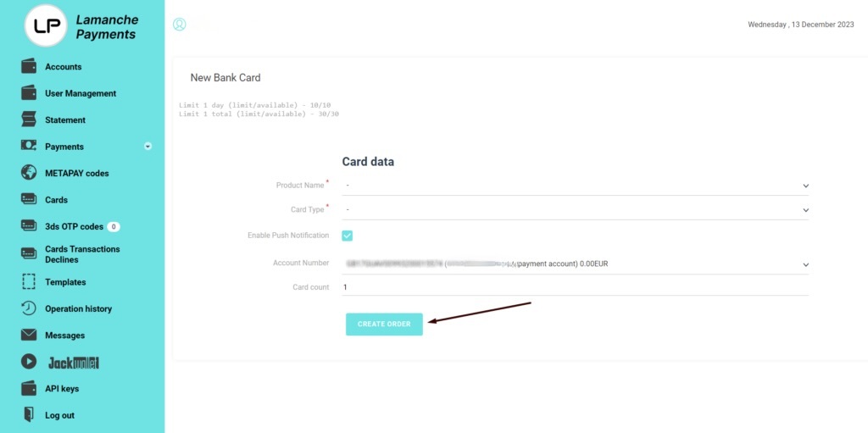This screenshot has height=433, width=868.
Task: Open the Messages envelope icon
Action: tap(29, 335)
